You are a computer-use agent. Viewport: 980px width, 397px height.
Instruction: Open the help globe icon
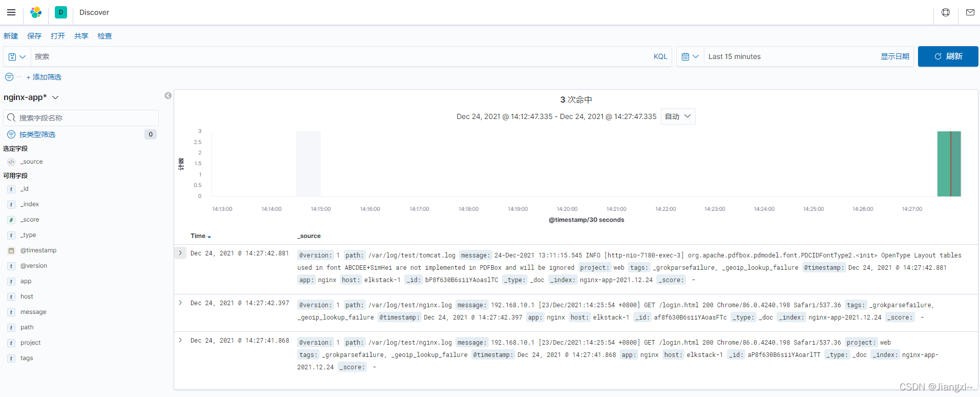[x=946, y=12]
